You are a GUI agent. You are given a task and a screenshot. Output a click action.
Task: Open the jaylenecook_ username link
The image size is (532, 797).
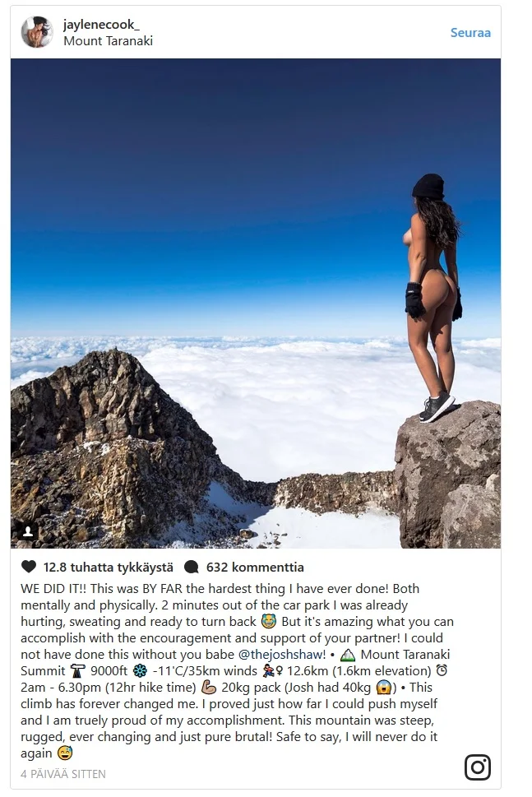[101, 24]
